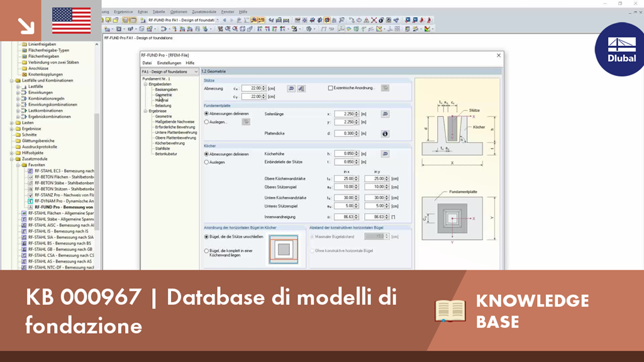Viewport: 644px width, 362px height.
Task: Open Material page in dialog tree
Action: pyautogui.click(x=162, y=100)
